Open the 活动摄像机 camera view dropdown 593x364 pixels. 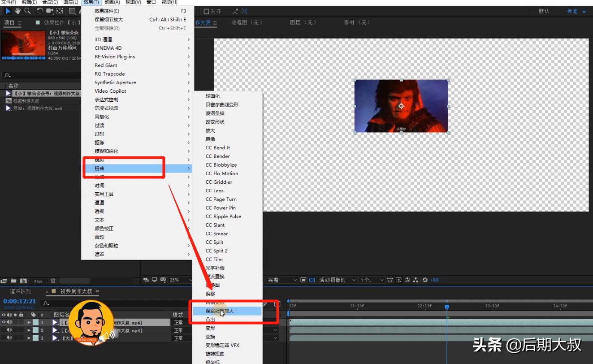pos(336,280)
